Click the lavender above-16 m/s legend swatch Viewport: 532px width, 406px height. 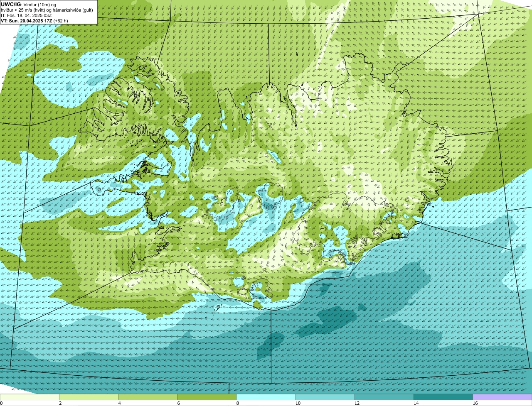pyautogui.click(x=502, y=397)
